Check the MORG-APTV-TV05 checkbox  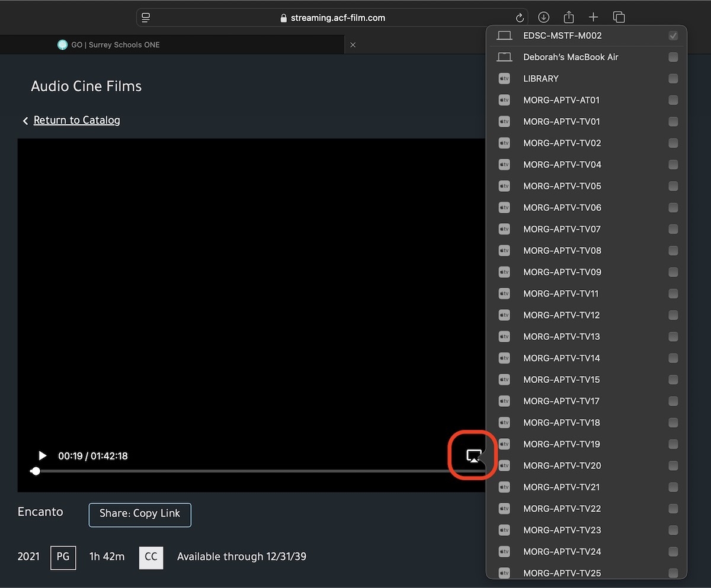point(673,186)
